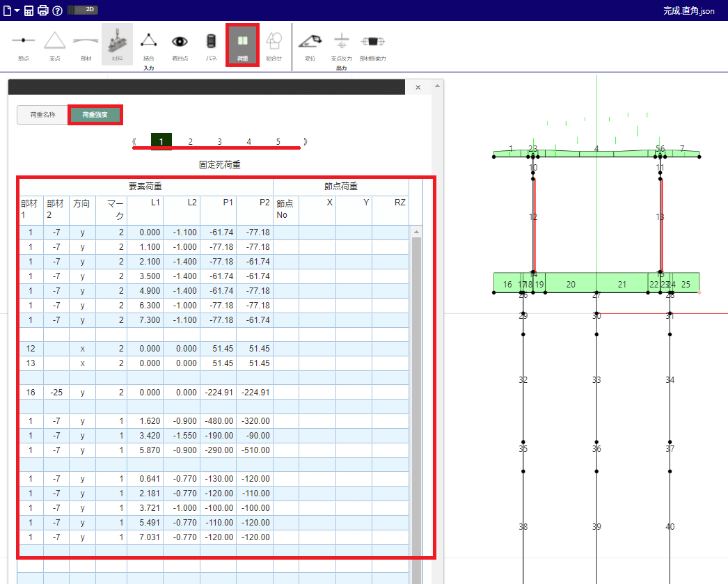728x584 pixels.
Task: Select the 部材1 cell with value 12
Action: click(31, 349)
